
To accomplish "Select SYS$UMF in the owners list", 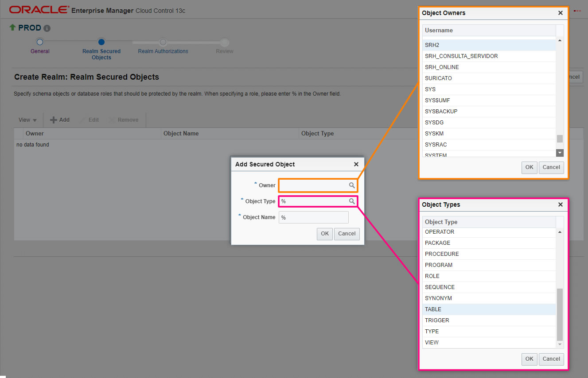I will [x=489, y=100].
